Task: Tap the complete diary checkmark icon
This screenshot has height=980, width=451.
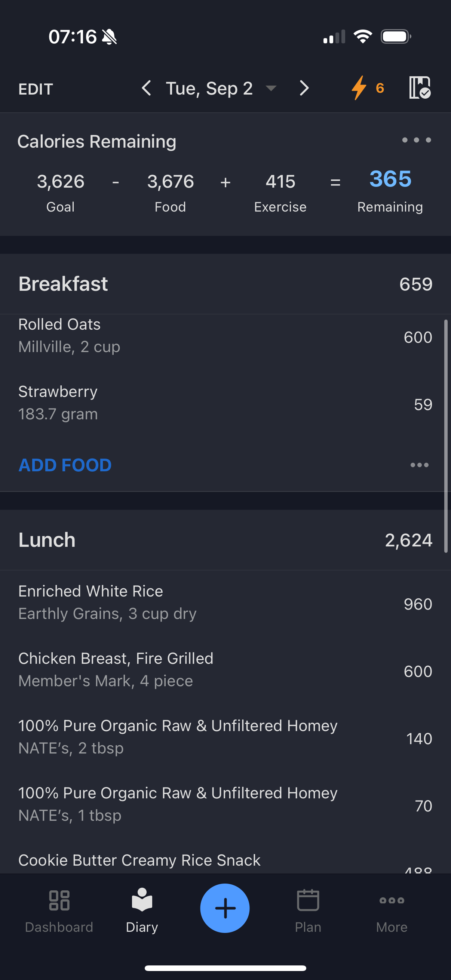Action: [420, 88]
